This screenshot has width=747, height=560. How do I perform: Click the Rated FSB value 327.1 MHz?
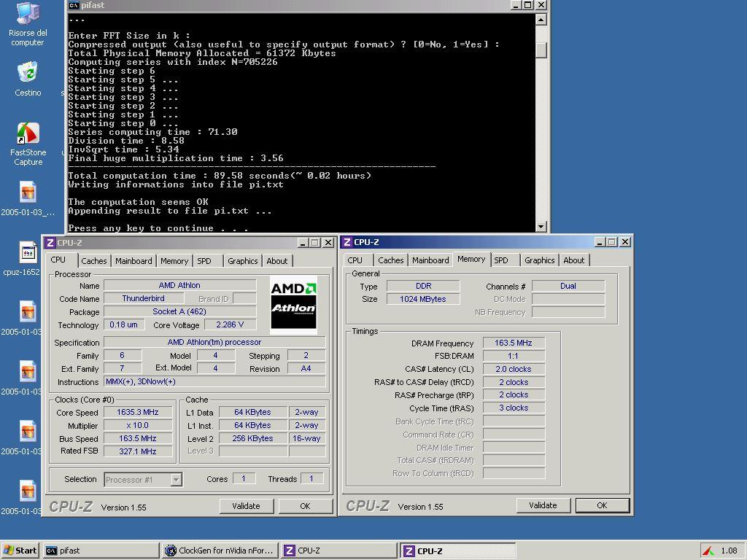[138, 451]
